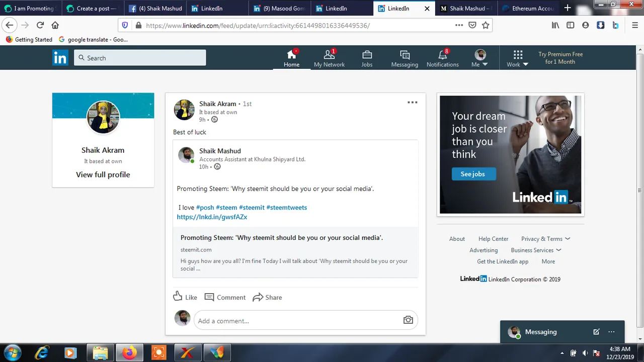Screen dimensions: 644x362
Task: Compose a new message in Messaging bar
Action: pyautogui.click(x=596, y=332)
